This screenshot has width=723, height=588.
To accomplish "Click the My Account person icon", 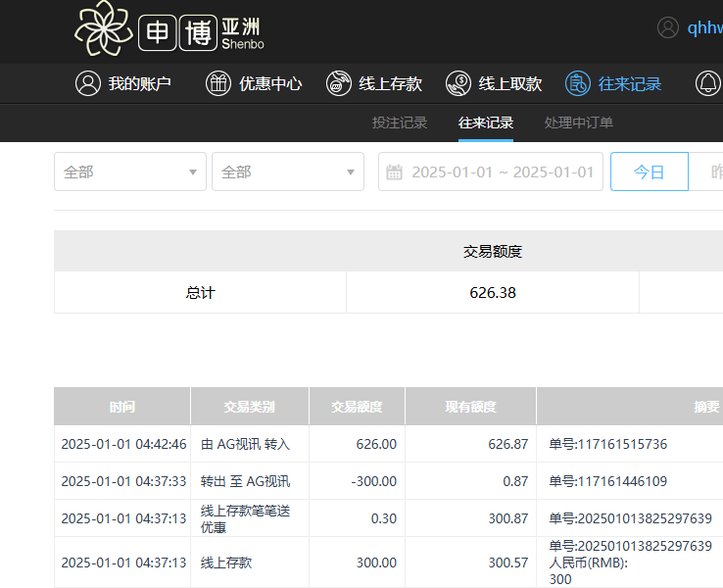I will [x=88, y=83].
